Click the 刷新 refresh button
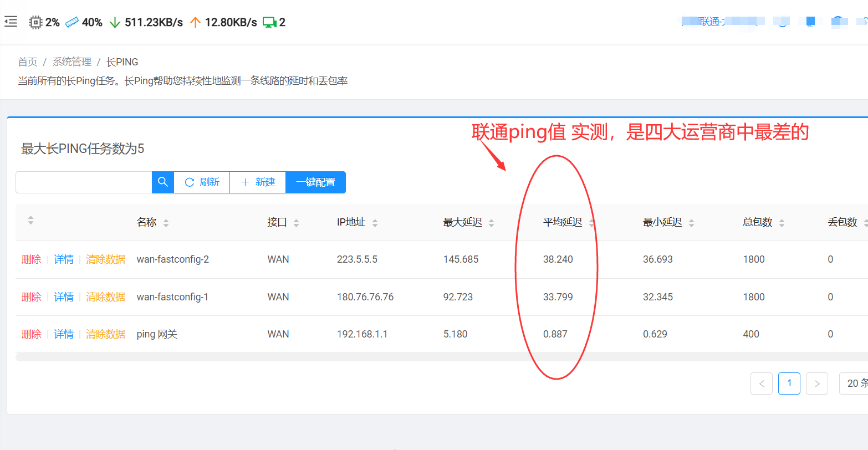Screen dimensions: 868x450 coord(202,182)
